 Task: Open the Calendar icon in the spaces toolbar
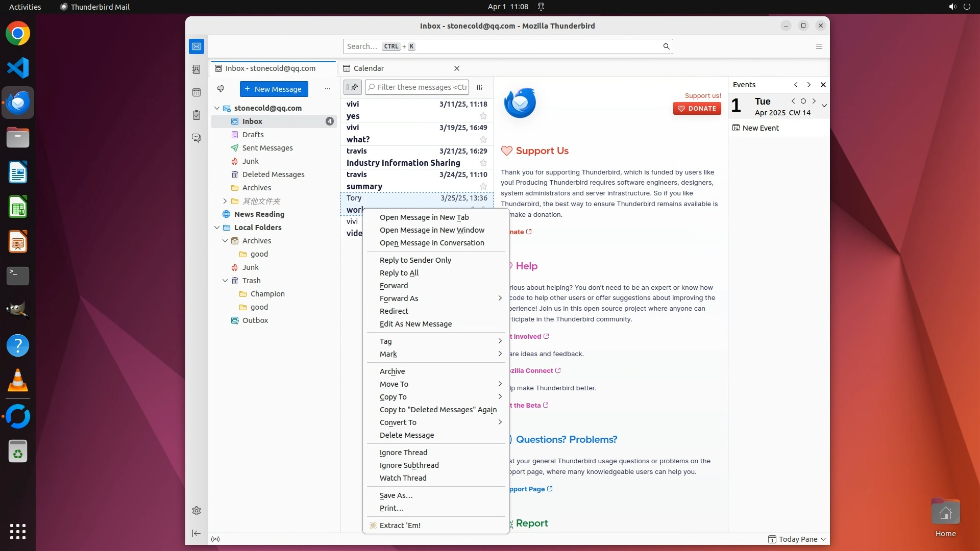(197, 92)
